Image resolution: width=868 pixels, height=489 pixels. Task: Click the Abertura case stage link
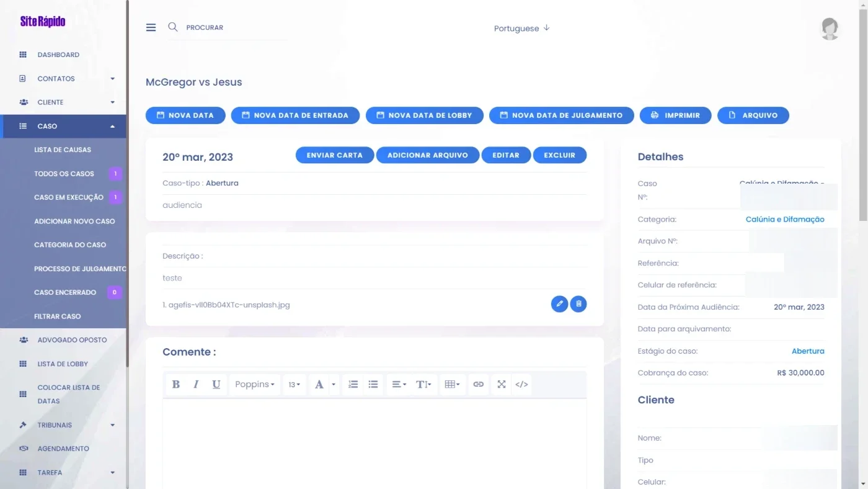(808, 351)
